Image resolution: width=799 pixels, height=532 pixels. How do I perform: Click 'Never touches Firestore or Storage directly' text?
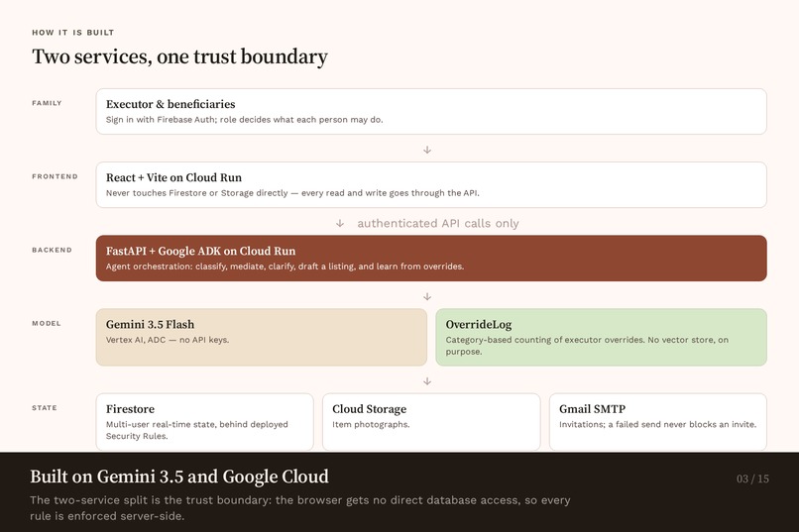click(292, 193)
